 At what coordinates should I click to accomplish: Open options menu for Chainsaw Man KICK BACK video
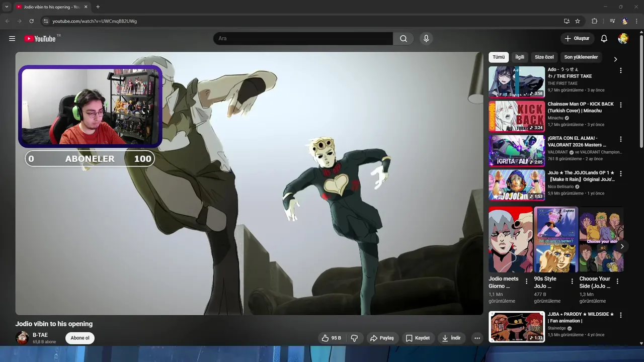point(620,105)
